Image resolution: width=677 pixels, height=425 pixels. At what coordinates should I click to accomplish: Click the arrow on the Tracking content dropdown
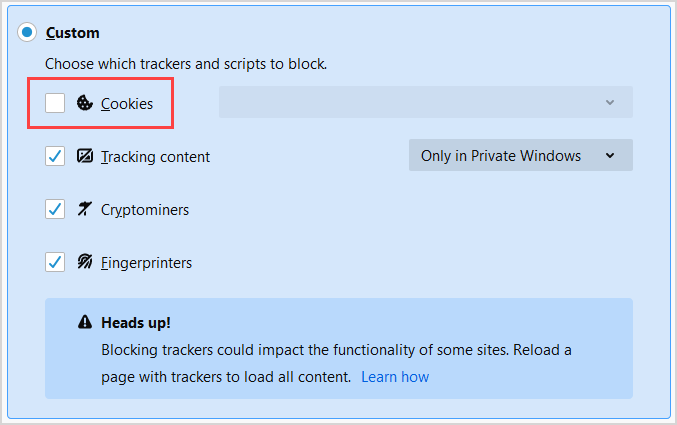pos(609,155)
